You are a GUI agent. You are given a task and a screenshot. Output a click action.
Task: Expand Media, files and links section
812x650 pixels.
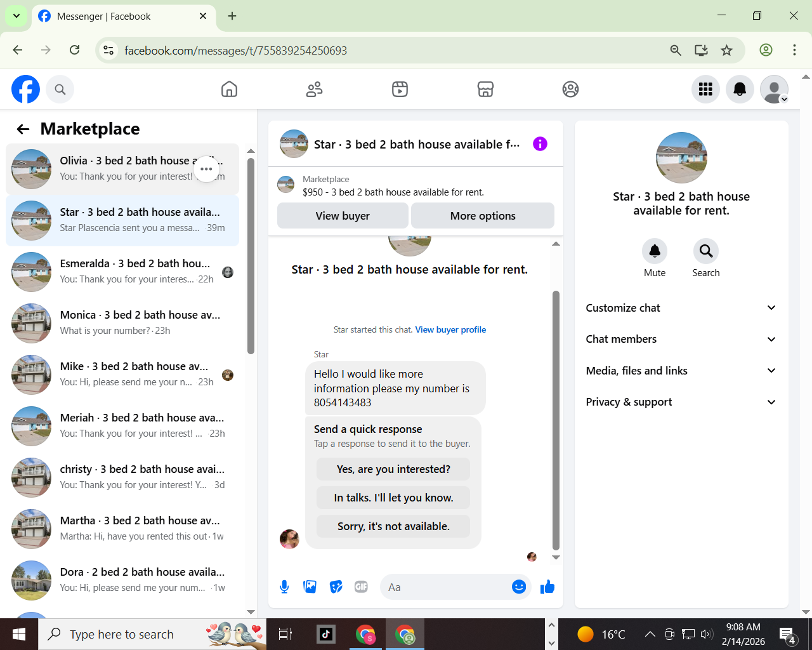(x=681, y=371)
